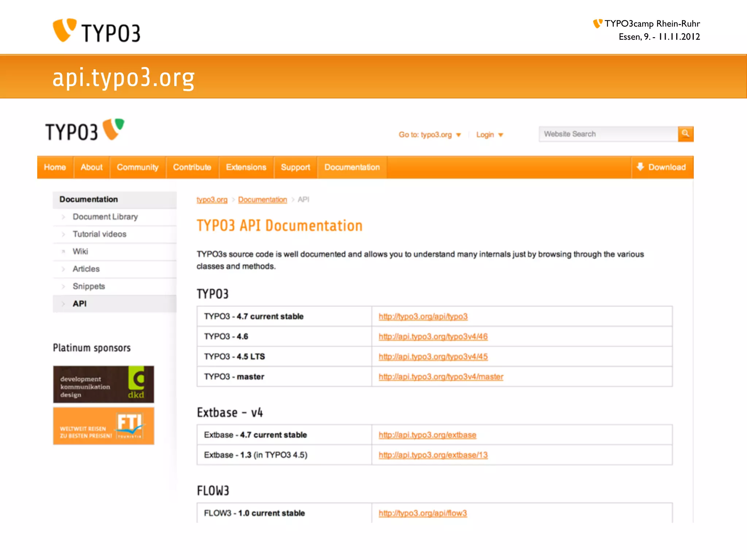This screenshot has width=747, height=560.
Task: Click the 'TYPO3 - 4.5 LTS' cell
Action: coord(285,357)
